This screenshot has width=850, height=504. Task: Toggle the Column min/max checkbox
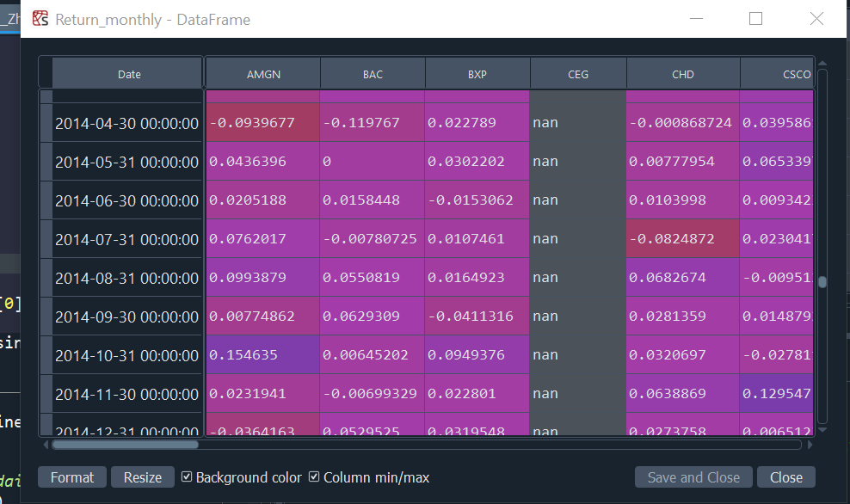(314, 476)
